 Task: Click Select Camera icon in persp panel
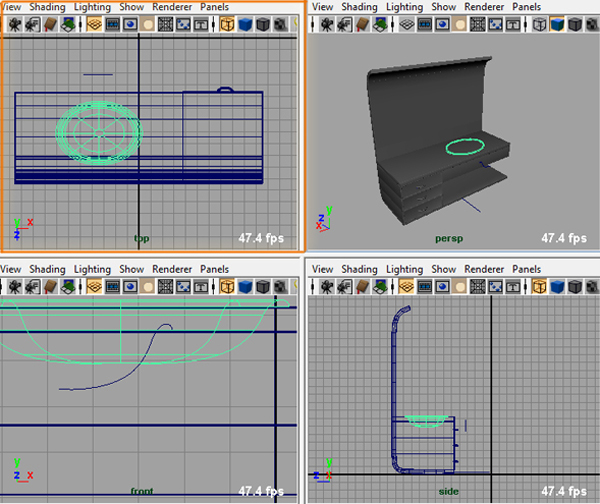(327, 24)
